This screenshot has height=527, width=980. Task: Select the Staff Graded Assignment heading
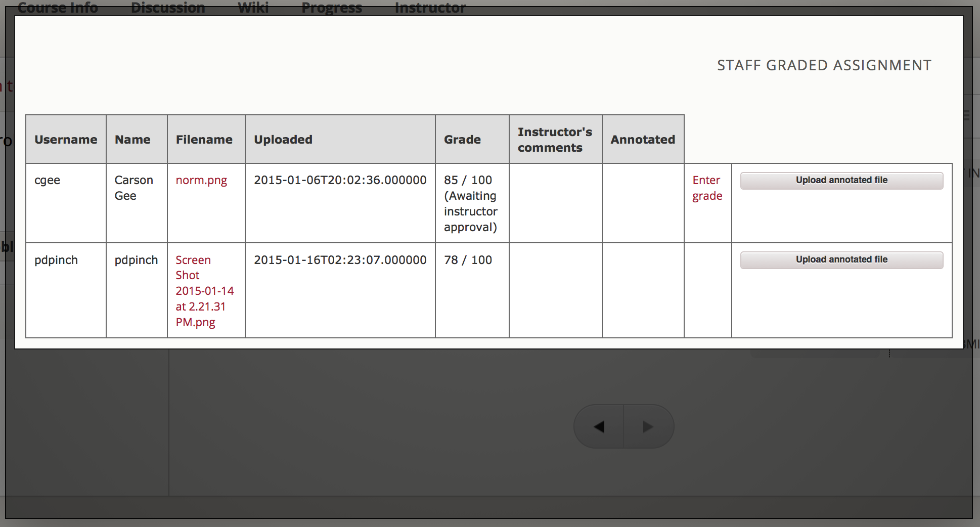[824, 65]
